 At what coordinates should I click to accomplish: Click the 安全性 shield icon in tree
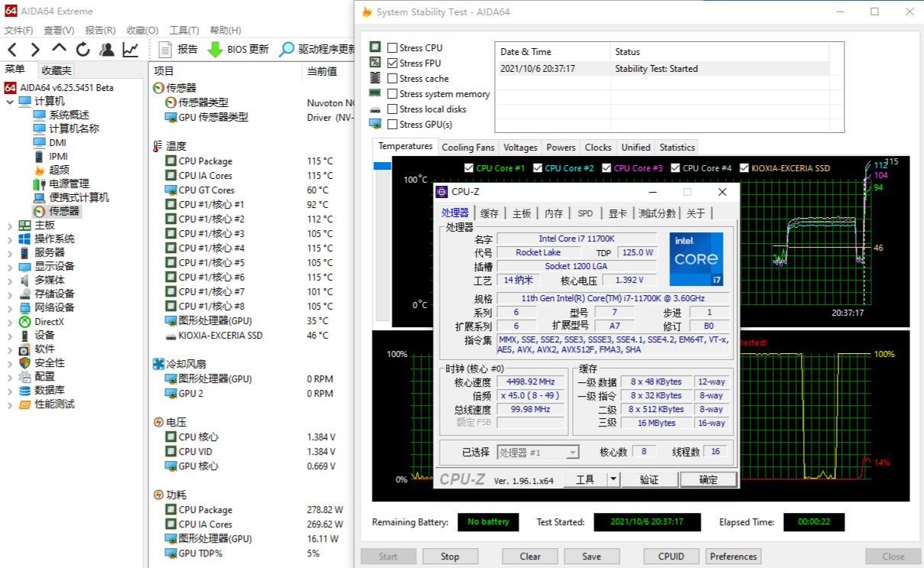tap(25, 363)
